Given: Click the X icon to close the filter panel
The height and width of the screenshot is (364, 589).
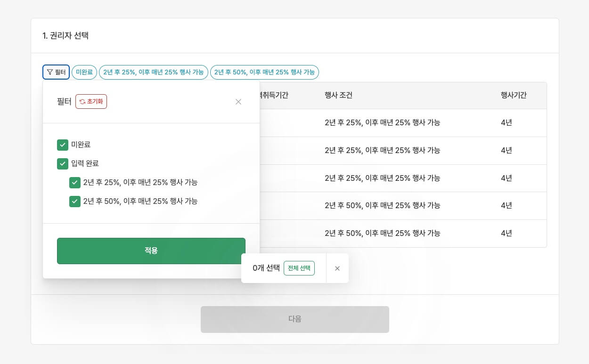Looking at the screenshot, I should (x=238, y=102).
